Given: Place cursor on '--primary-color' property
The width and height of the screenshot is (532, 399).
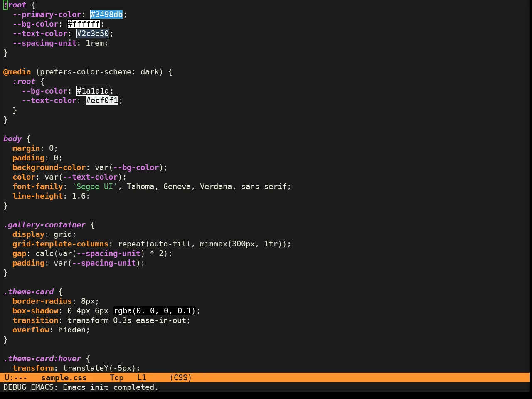Looking at the screenshot, I should pyautogui.click(x=47, y=15).
